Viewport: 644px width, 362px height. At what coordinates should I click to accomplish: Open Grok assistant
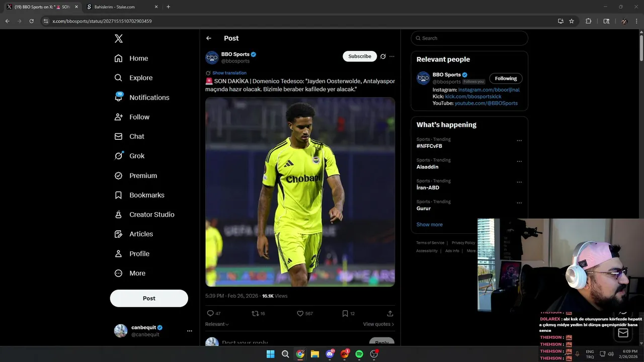pos(129,156)
